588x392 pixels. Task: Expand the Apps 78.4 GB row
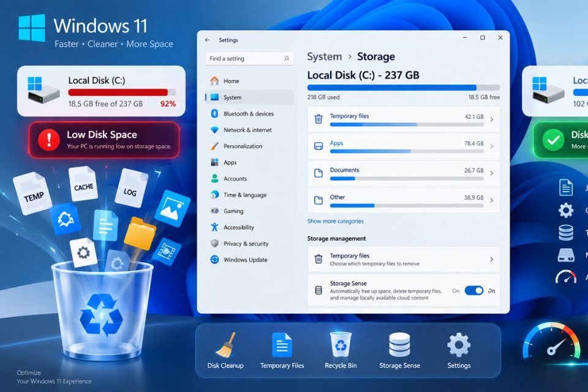click(404, 146)
